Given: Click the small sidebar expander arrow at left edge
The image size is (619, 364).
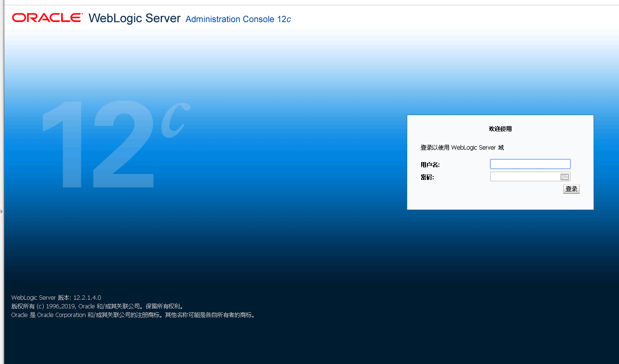Looking at the screenshot, I should point(1,211).
